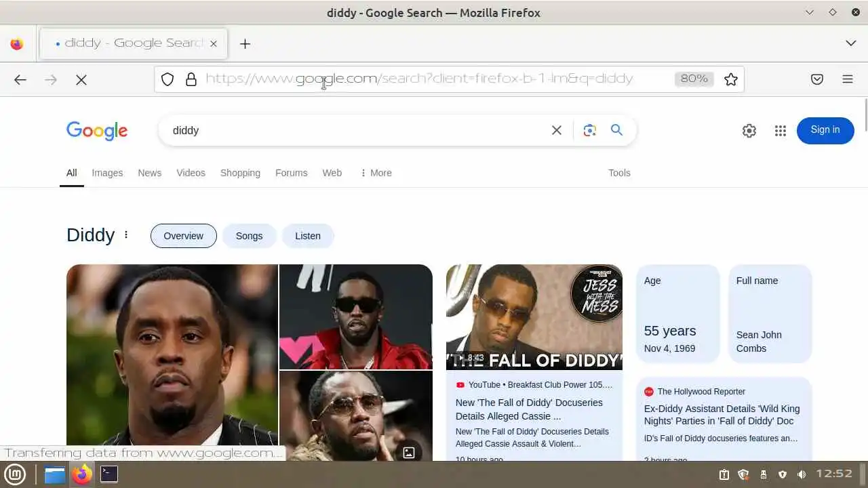
Task: Sign in to Google account
Action: [825, 130]
